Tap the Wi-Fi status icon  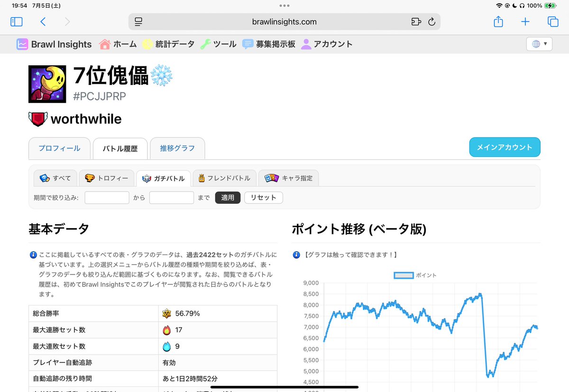tap(499, 5)
